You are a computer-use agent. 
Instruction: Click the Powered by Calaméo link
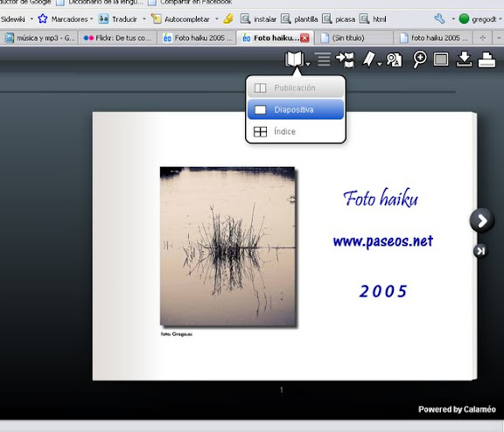(x=457, y=409)
